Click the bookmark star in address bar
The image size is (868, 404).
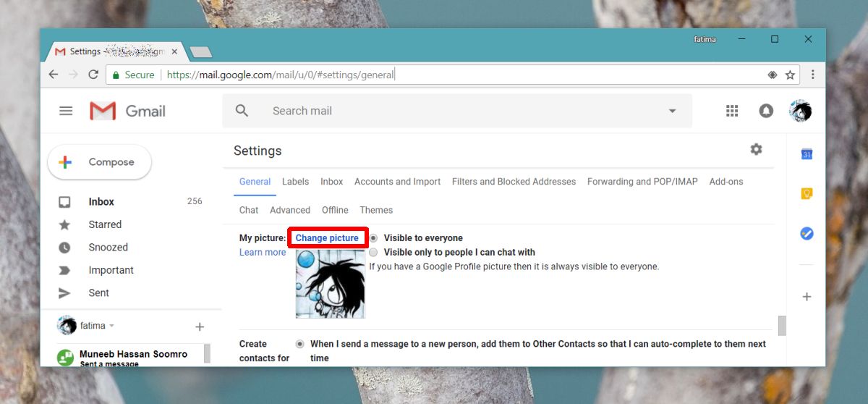point(790,75)
